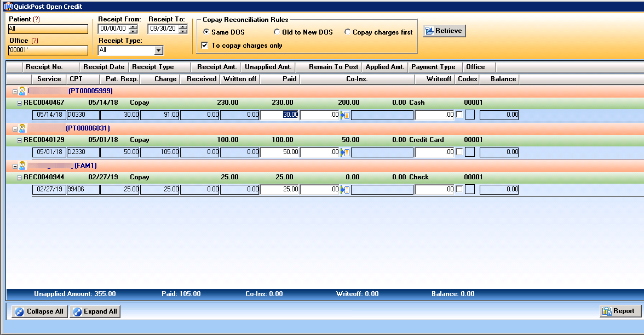Tick writeoff checkbox on D0330 row
The height and width of the screenshot is (335, 644).
(459, 115)
